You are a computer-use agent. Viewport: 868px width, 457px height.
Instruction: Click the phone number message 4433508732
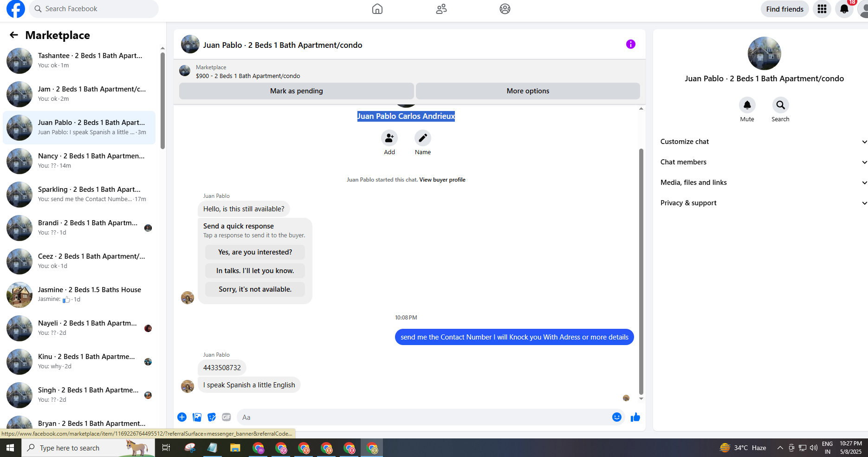pyautogui.click(x=222, y=368)
